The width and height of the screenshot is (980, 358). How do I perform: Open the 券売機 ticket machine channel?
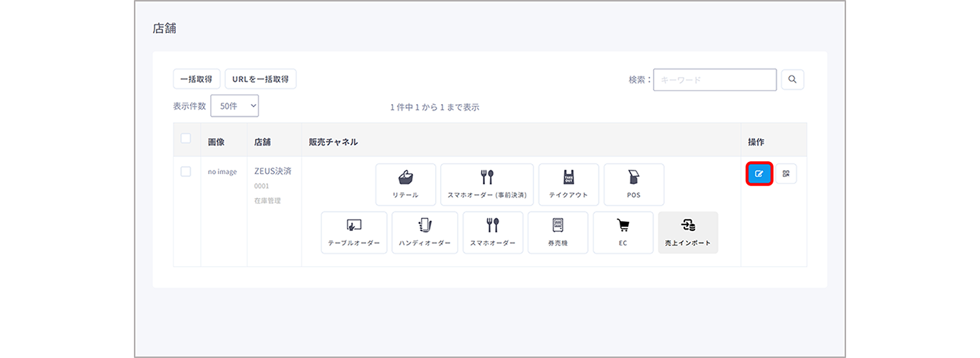[x=558, y=232]
